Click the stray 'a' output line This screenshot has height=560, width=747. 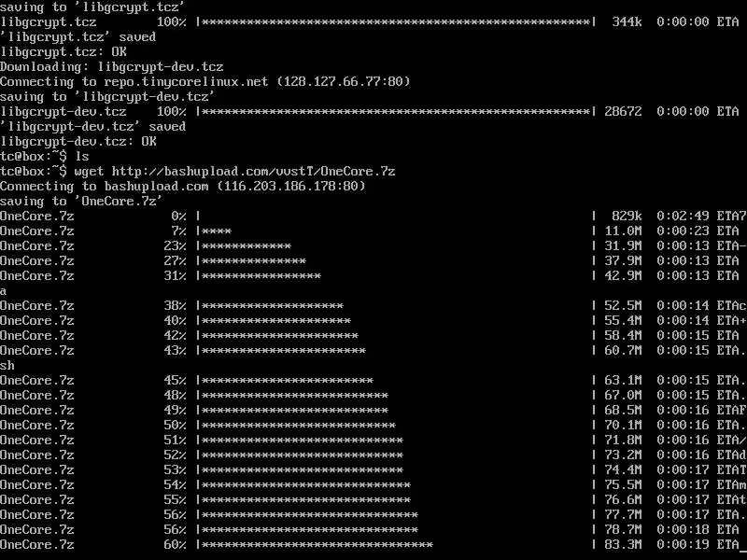(4, 291)
